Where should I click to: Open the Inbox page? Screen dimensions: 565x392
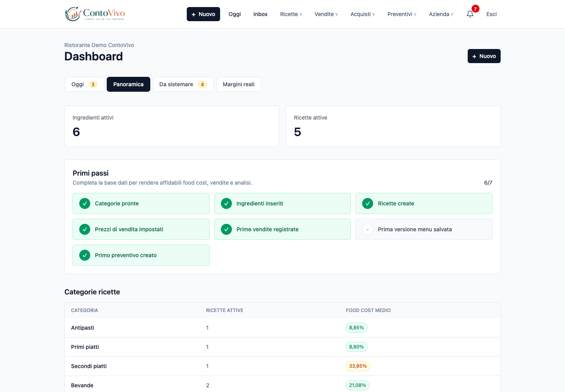[260, 14]
